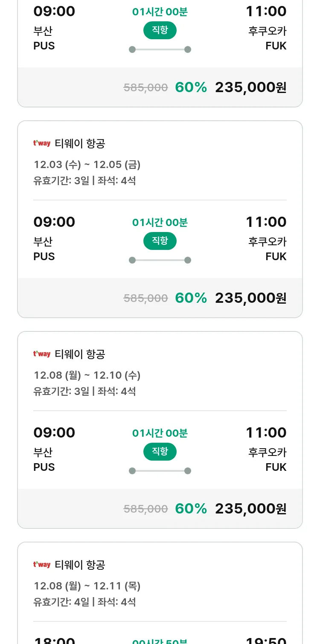Click route line graphic in 12.08–12.10 card

[160, 471]
